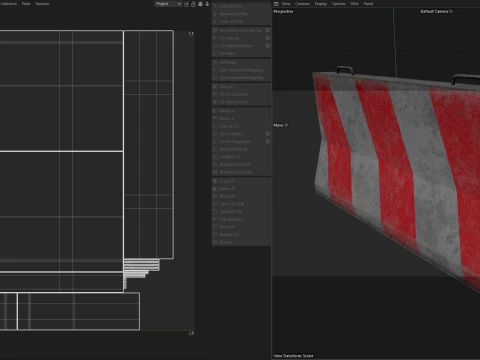Open settings gear beside Set UVW from Projection

tap(267, 30)
